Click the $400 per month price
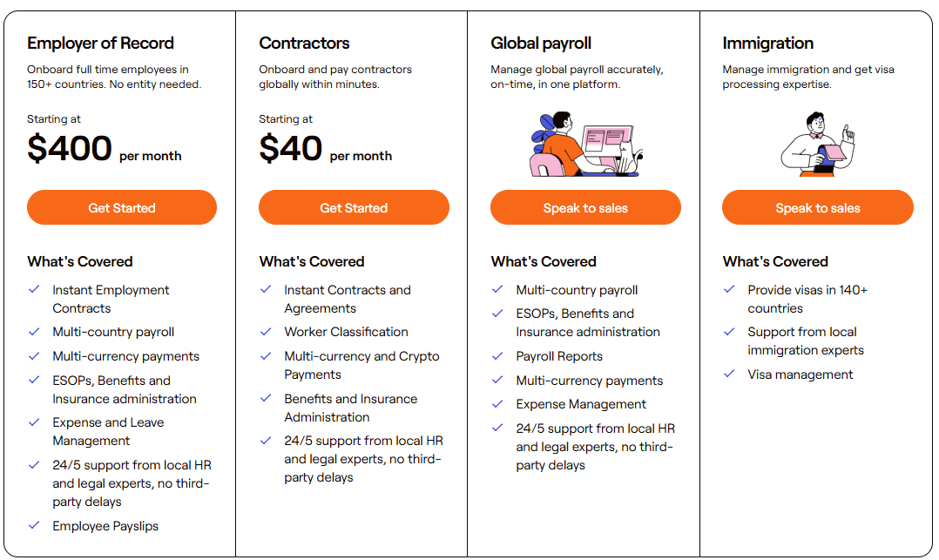The height and width of the screenshot is (560, 939). [105, 149]
